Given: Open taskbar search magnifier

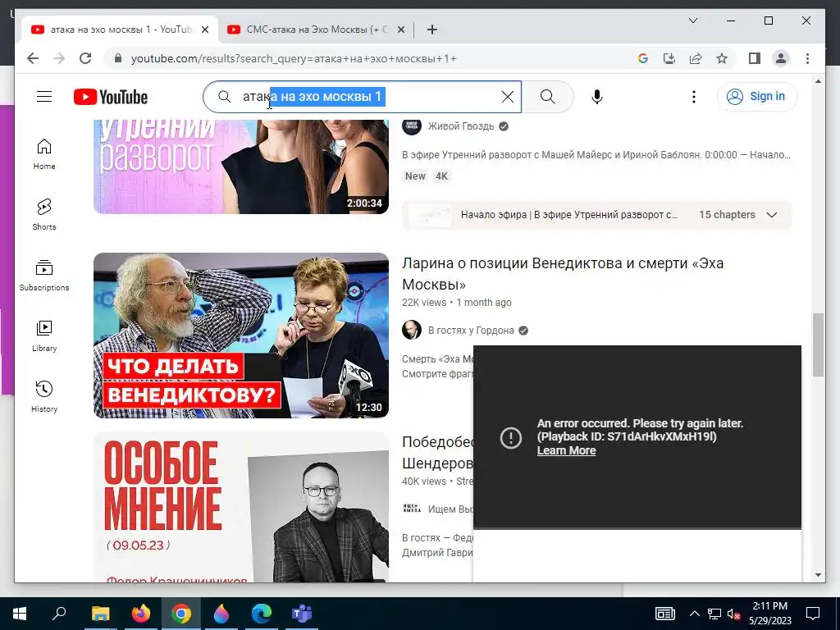Looking at the screenshot, I should coord(59,614).
